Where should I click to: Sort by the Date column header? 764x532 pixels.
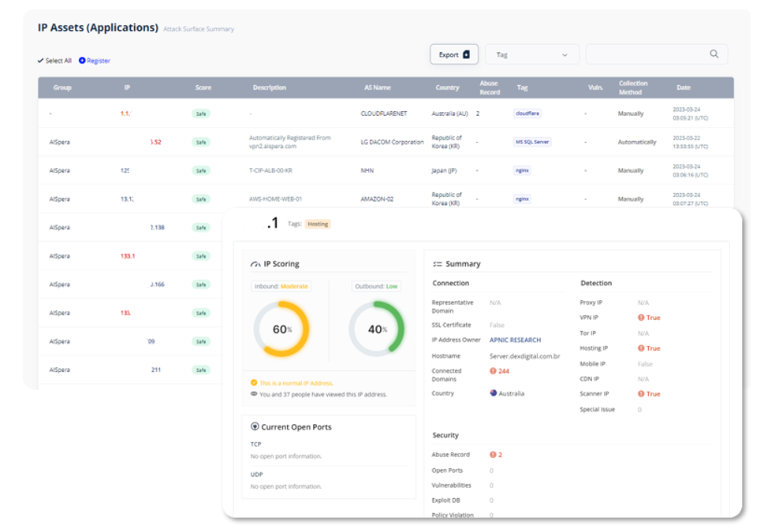[x=683, y=87]
